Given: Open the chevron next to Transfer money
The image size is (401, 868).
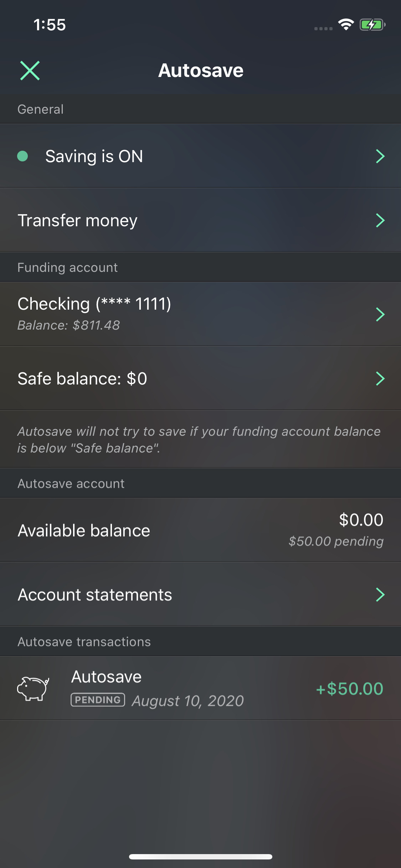Looking at the screenshot, I should coord(380,220).
